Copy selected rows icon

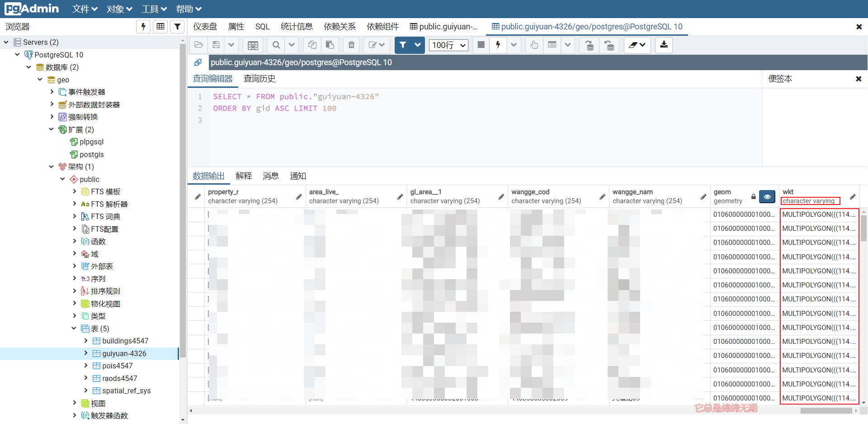pyautogui.click(x=312, y=45)
